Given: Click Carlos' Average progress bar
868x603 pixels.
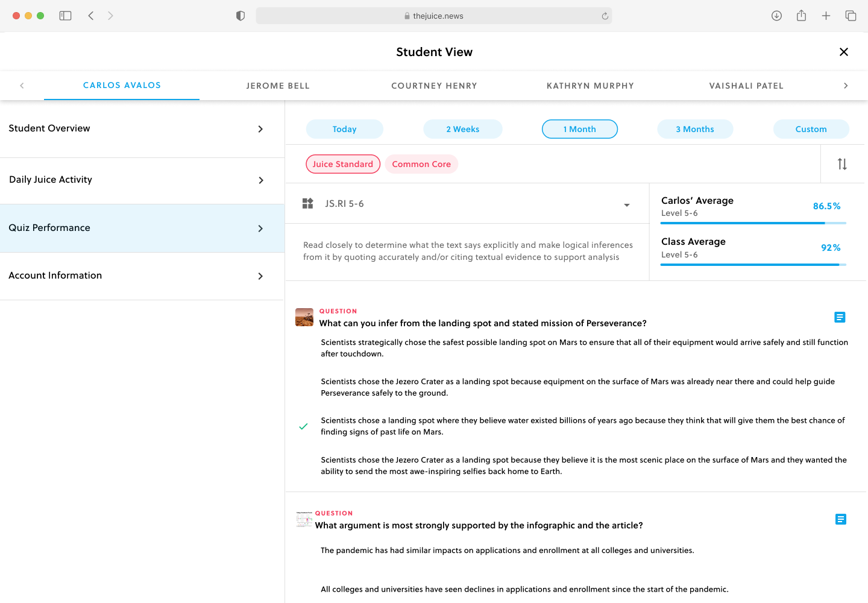Looking at the screenshot, I should point(753,223).
